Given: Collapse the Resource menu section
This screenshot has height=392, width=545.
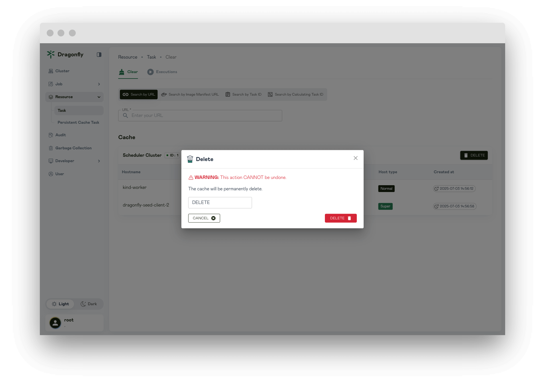Looking at the screenshot, I should click(x=99, y=97).
